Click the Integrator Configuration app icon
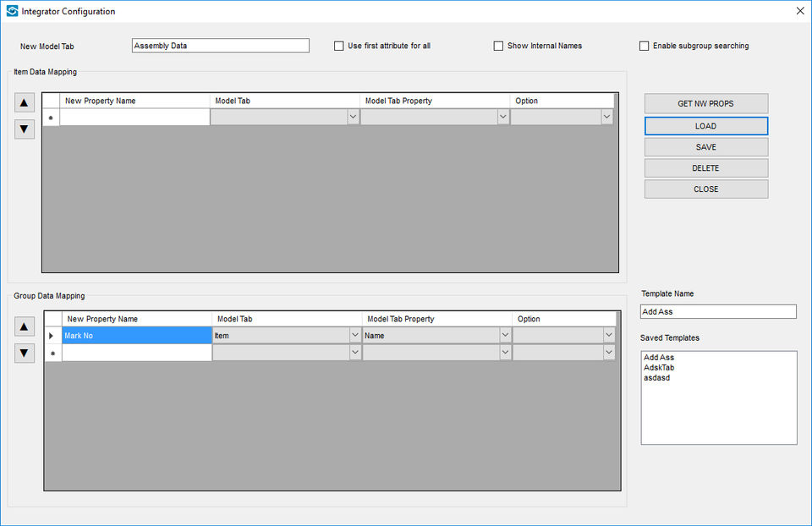 coord(12,11)
